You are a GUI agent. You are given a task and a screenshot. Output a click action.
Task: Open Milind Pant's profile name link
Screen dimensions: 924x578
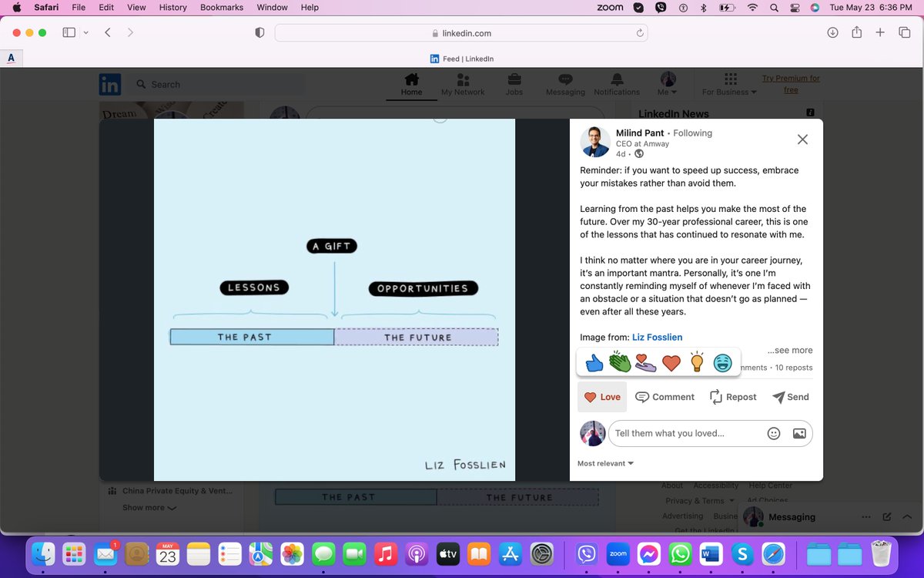tap(640, 133)
